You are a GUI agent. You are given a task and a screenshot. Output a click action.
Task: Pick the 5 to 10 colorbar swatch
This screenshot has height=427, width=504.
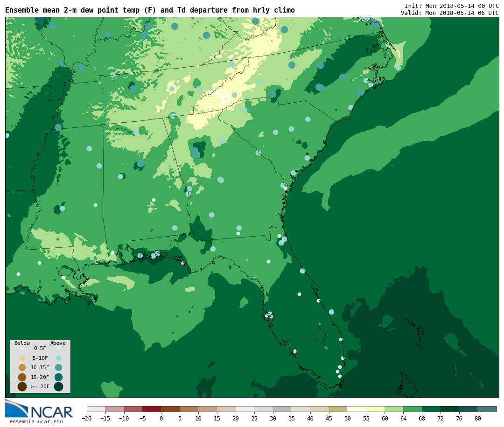[x=189, y=409]
